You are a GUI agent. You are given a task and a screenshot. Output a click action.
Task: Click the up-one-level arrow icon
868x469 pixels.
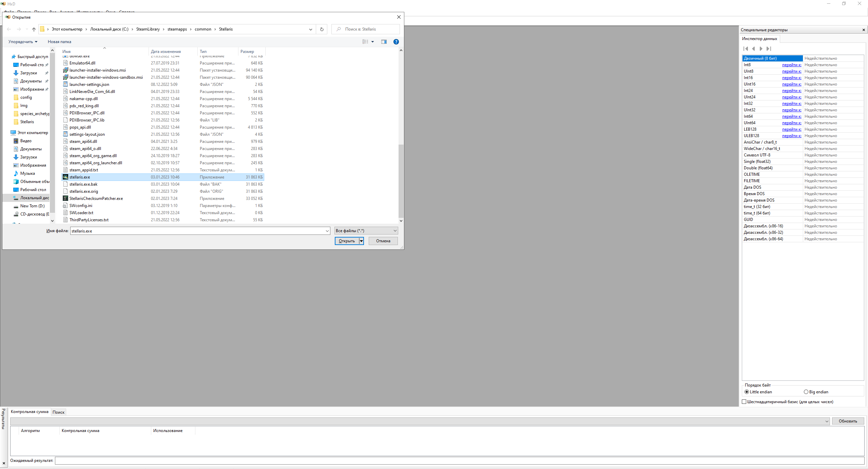[x=34, y=29]
